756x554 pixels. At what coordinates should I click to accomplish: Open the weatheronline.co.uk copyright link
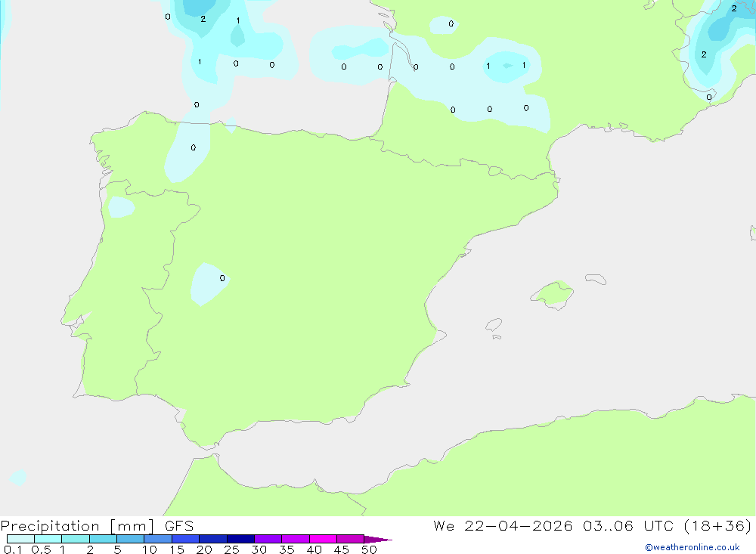pos(692,547)
